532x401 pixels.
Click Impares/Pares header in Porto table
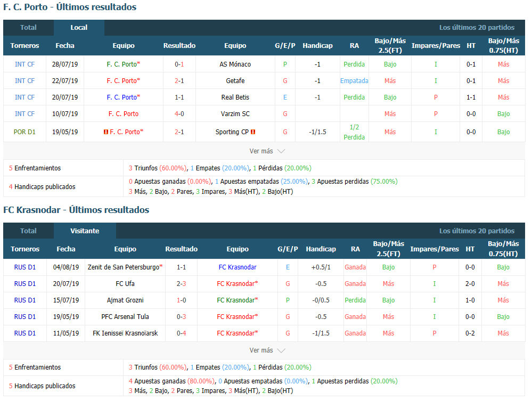[436, 45]
